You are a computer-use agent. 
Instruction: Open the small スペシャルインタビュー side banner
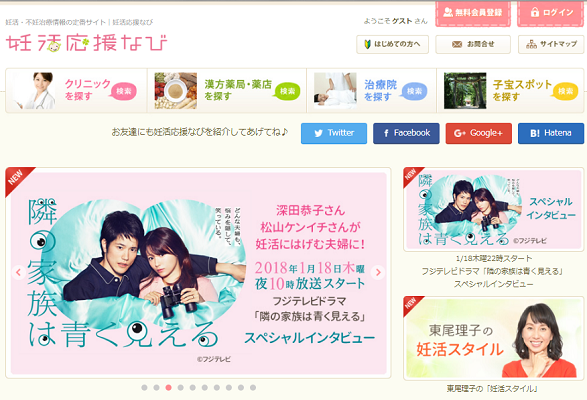pyautogui.click(x=494, y=209)
